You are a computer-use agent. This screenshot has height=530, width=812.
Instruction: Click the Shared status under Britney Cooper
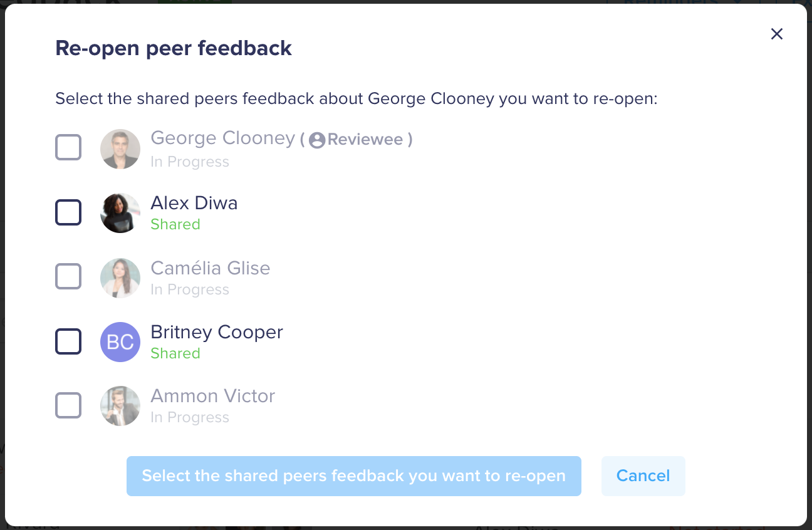175,353
